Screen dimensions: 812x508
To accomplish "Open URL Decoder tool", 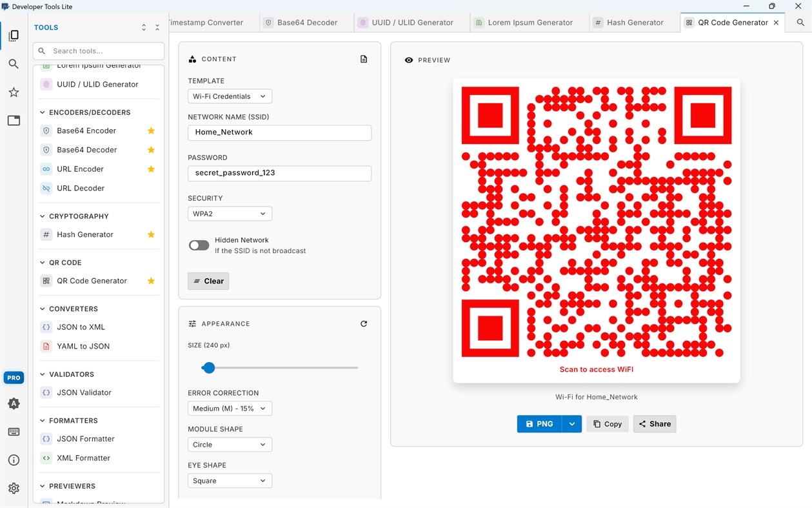I will click(97, 188).
